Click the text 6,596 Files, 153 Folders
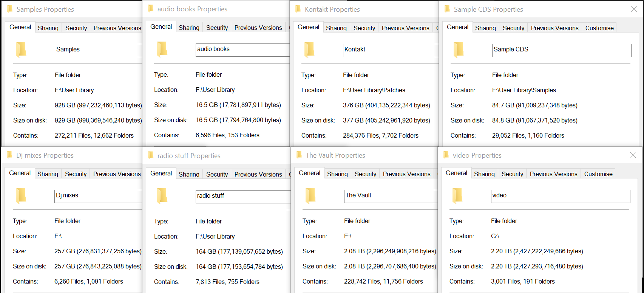Viewport: 644px width, 293px height. click(x=227, y=135)
